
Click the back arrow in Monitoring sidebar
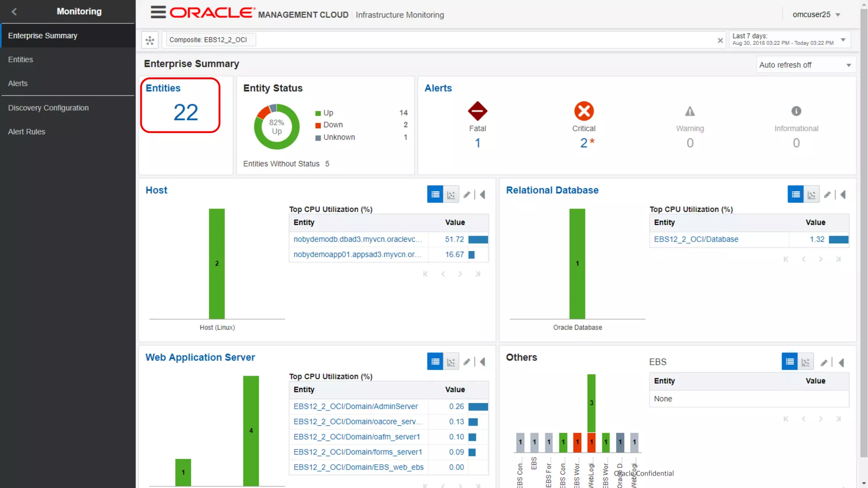click(14, 12)
